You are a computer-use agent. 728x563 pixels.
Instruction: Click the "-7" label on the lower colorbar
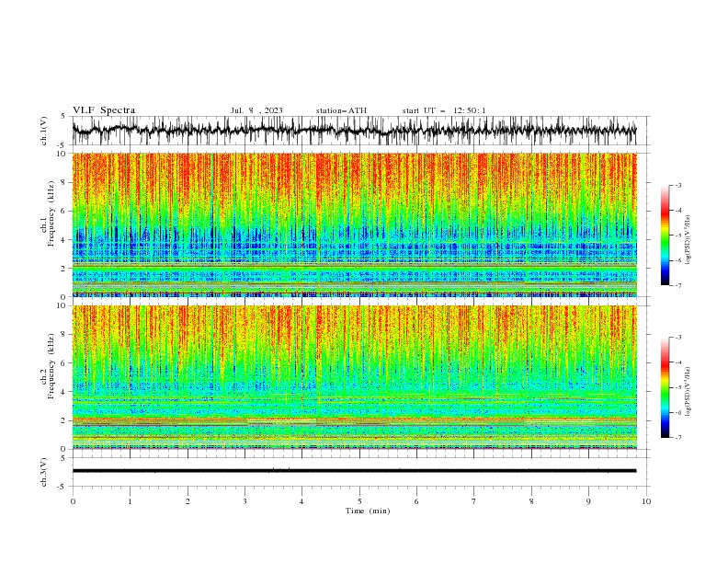pos(677,438)
